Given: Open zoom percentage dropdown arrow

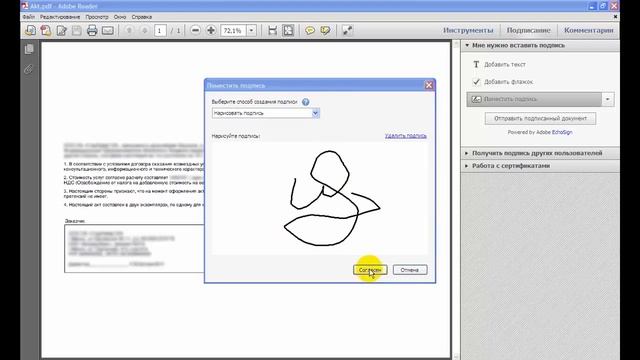Looking at the screenshot, I should pyautogui.click(x=251, y=30).
